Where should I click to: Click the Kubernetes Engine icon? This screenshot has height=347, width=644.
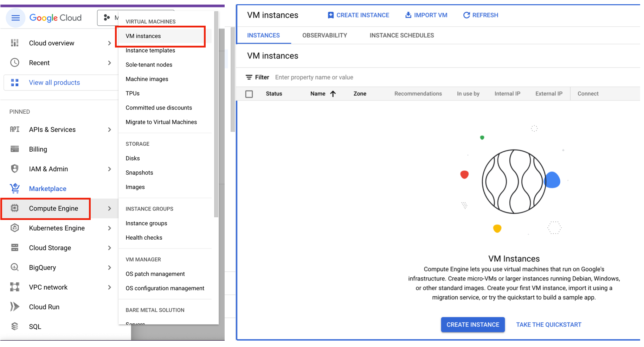click(x=15, y=228)
